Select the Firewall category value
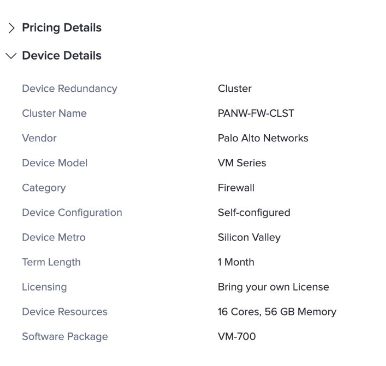The image size is (386, 366). click(236, 188)
